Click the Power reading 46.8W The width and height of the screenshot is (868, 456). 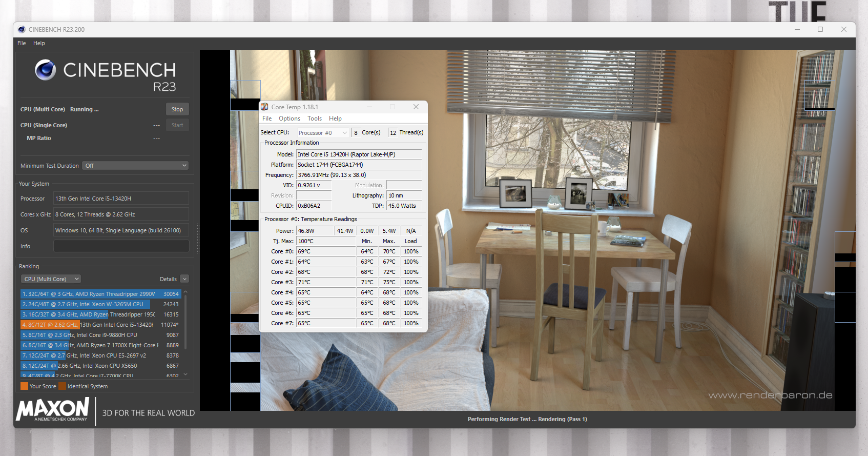[315, 231]
